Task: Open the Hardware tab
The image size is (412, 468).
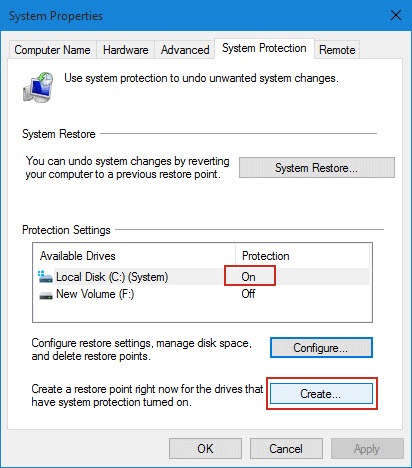Action: coord(125,50)
